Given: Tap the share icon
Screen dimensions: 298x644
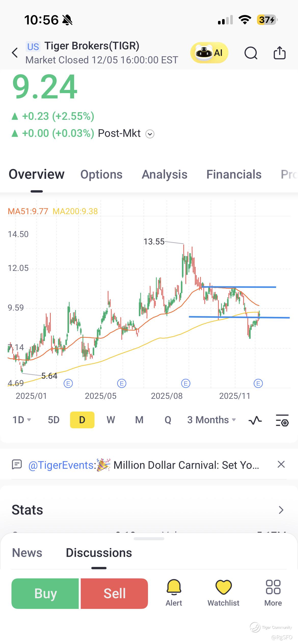Looking at the screenshot, I should click(279, 53).
